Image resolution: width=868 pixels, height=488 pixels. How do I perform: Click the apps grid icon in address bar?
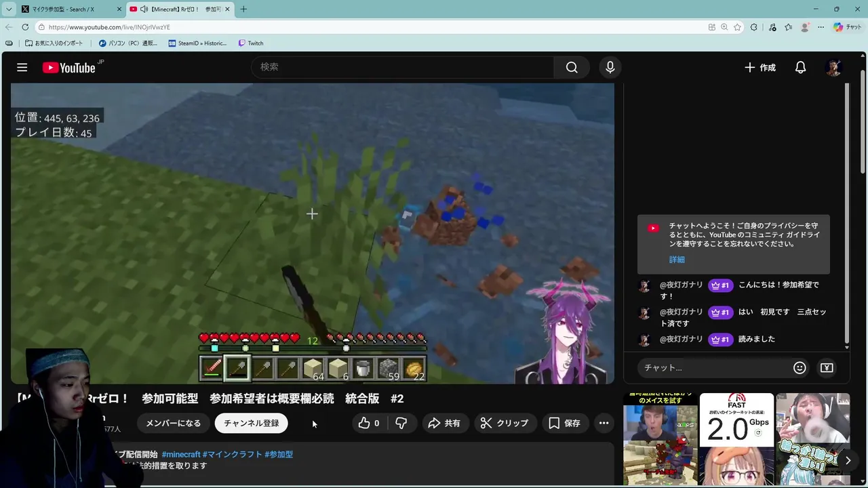click(711, 27)
